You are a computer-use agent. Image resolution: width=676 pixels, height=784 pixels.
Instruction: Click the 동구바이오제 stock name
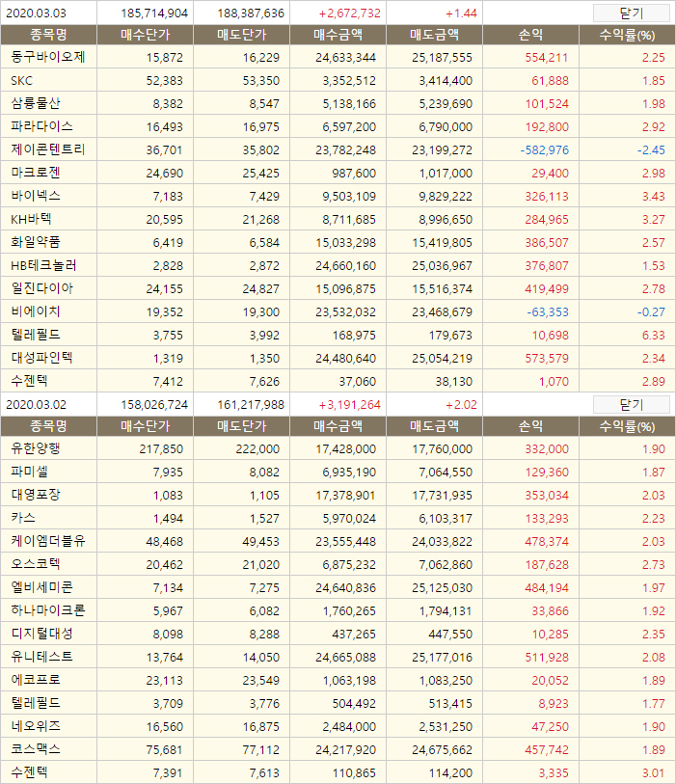[x=48, y=57]
